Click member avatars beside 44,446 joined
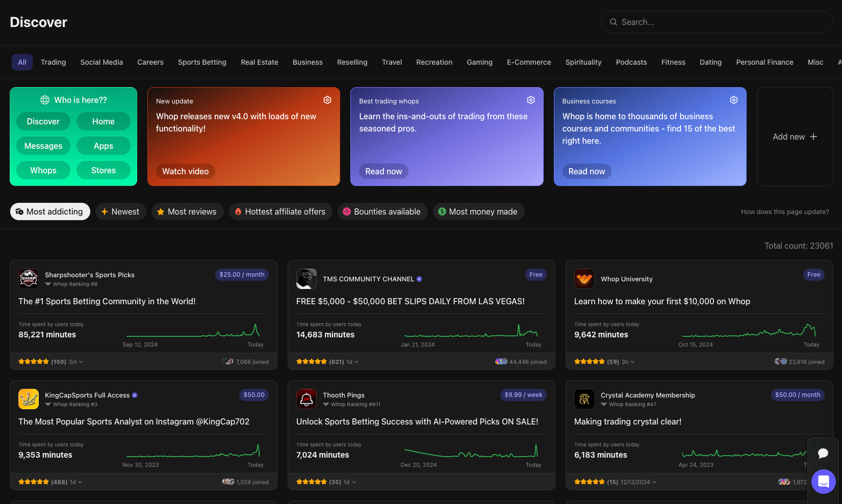842x504 pixels. pyautogui.click(x=501, y=362)
